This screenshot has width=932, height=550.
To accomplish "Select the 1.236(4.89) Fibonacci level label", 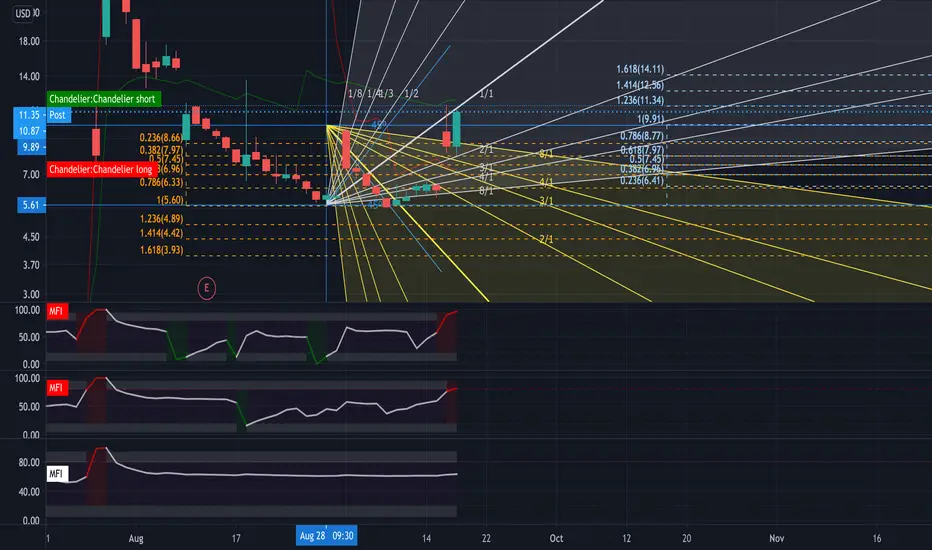I will (x=161, y=219).
